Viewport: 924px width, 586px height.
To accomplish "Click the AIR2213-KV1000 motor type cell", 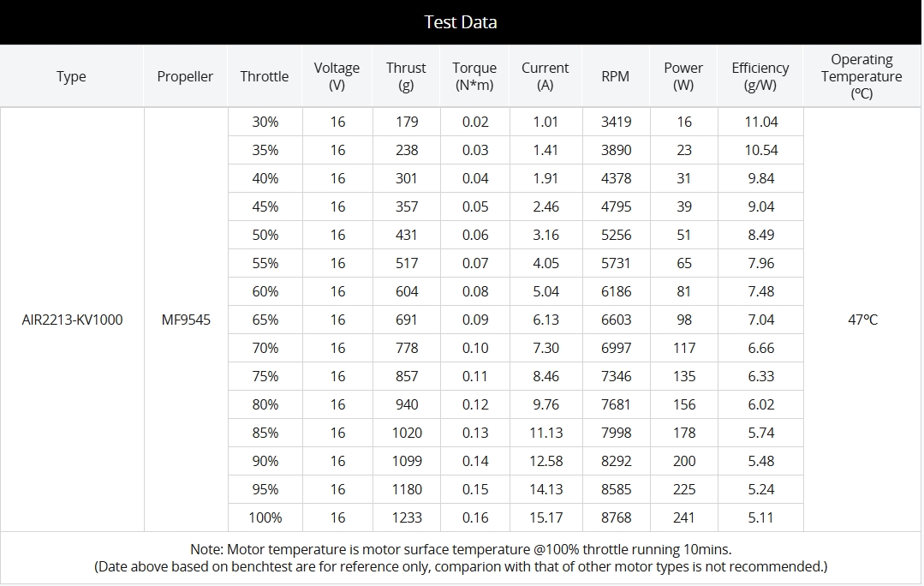I will 72,320.
